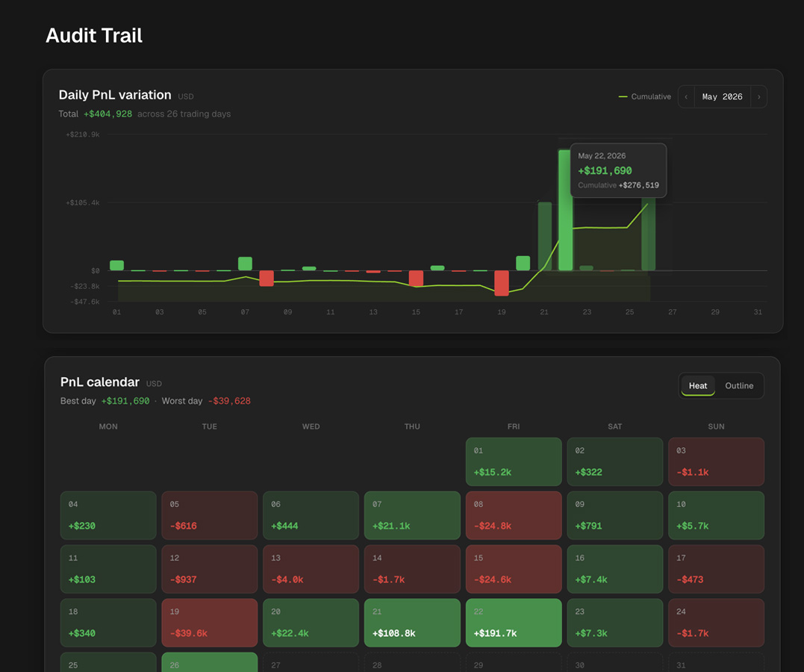
Task: Open calendar day 23 with +$7.3k
Action: [x=615, y=623]
